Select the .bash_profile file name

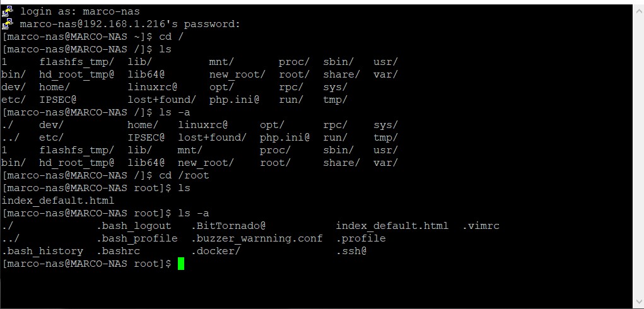pos(137,238)
